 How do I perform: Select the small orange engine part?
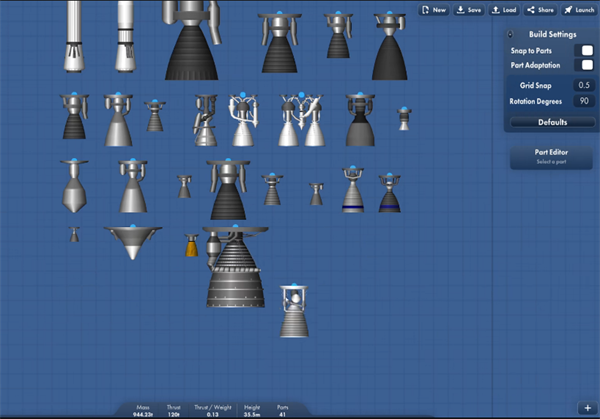click(191, 246)
